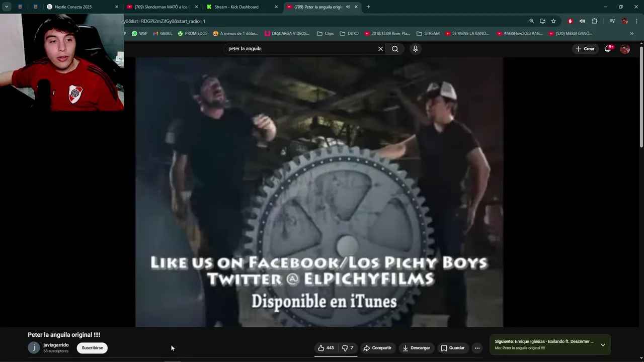Image resolution: width=644 pixels, height=362 pixels.
Task: Open the SE VIENE LA BAND bookmark
Action: [x=466, y=34]
